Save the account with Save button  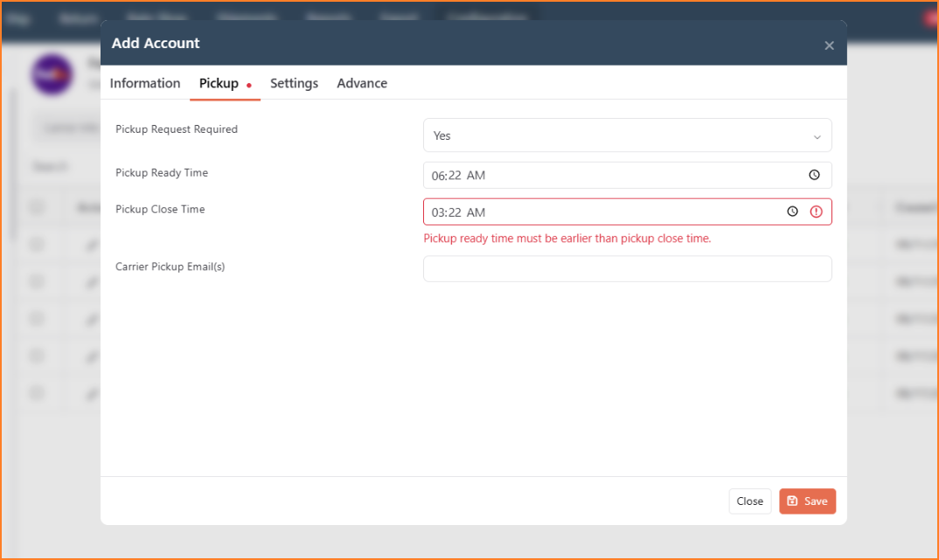(807, 501)
